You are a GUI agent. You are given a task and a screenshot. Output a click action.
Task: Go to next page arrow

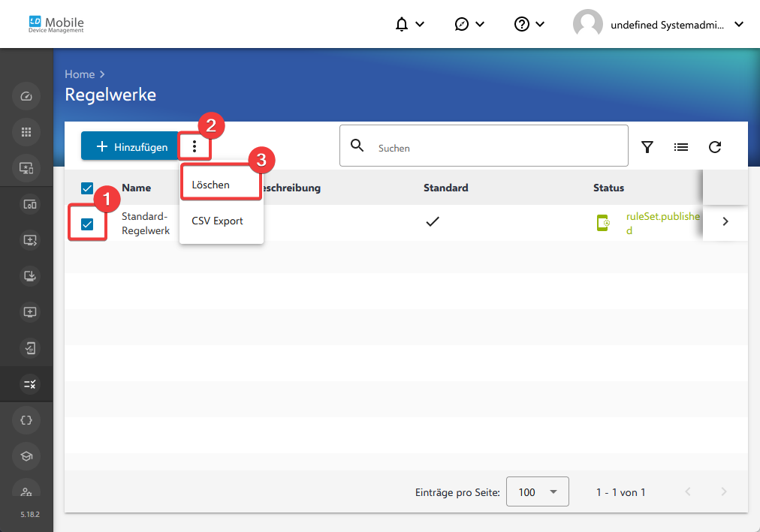point(724,491)
